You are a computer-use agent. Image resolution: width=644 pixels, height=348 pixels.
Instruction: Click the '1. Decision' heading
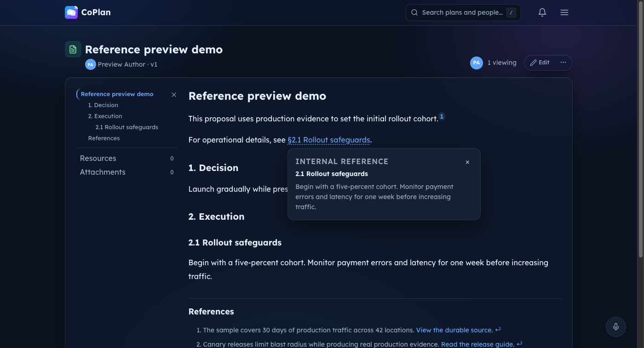[213, 168]
